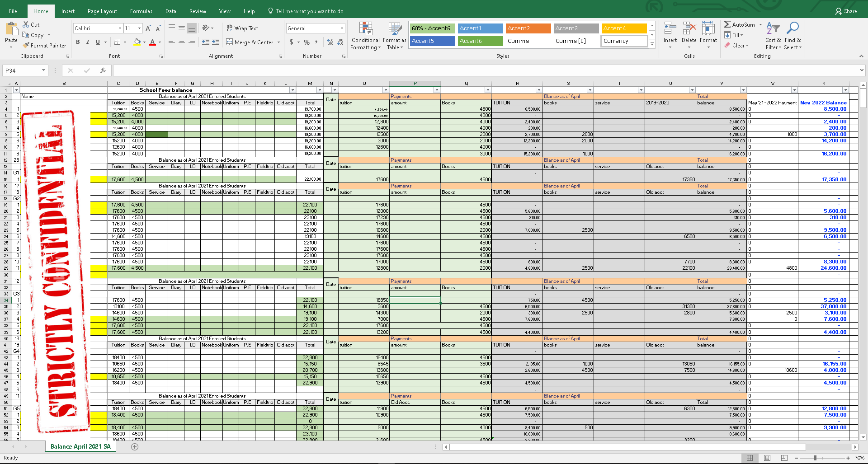Click Merge & Center button
Image resolution: width=868 pixels, height=464 pixels.
[250, 42]
